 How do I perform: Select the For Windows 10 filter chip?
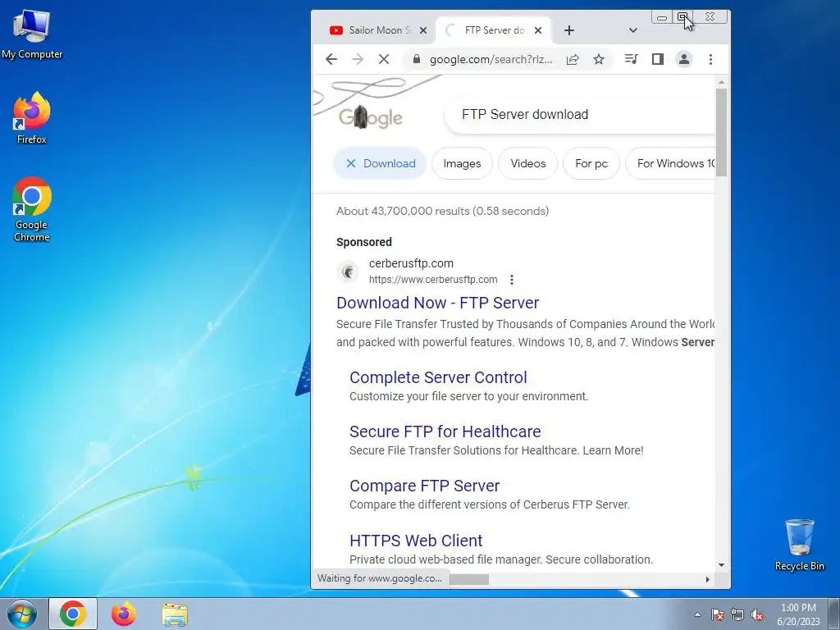coord(671,163)
